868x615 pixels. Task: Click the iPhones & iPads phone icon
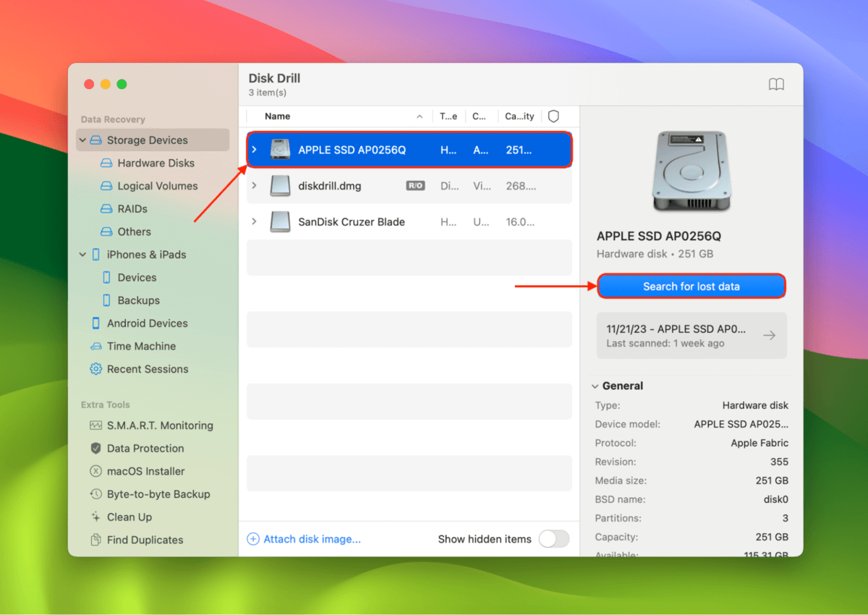[x=96, y=255]
